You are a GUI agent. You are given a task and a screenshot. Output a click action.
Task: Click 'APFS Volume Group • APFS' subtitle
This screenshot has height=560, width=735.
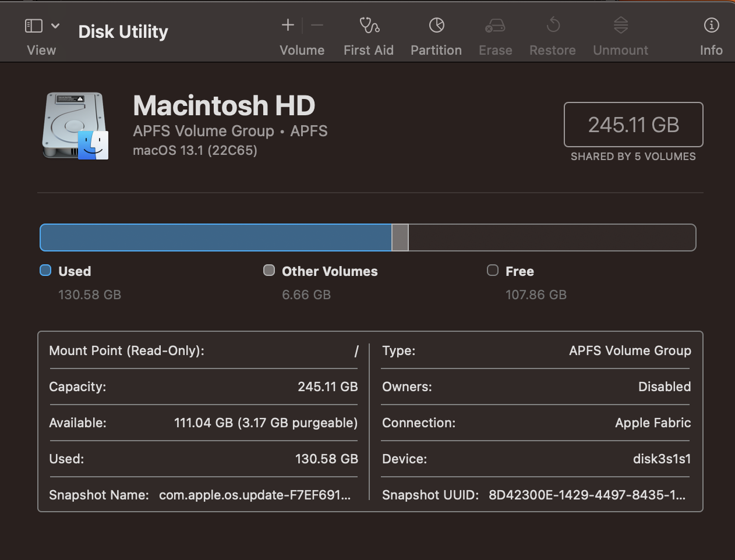click(x=230, y=131)
